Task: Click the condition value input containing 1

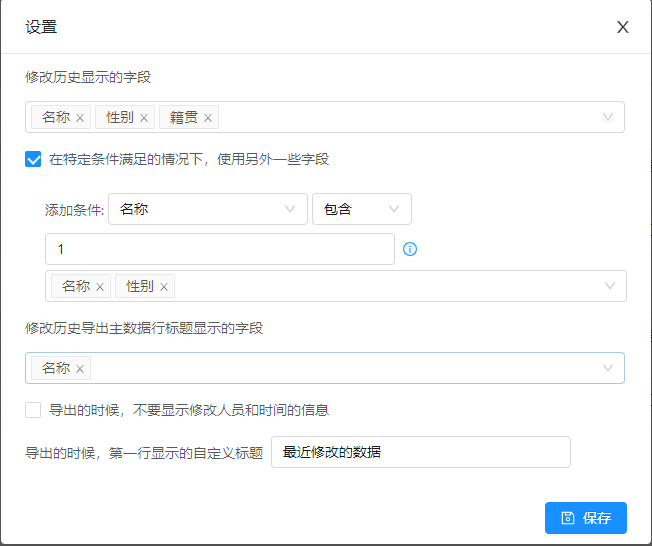Action: (x=220, y=249)
